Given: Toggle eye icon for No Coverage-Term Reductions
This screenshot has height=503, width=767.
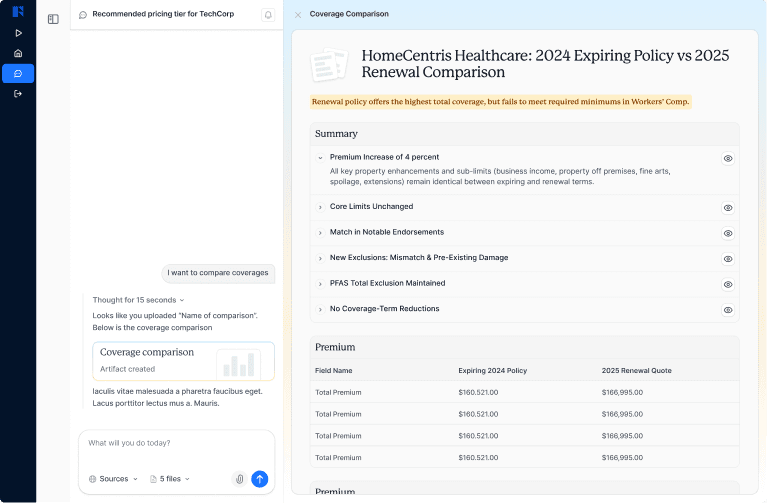Looking at the screenshot, I should pyautogui.click(x=728, y=310).
